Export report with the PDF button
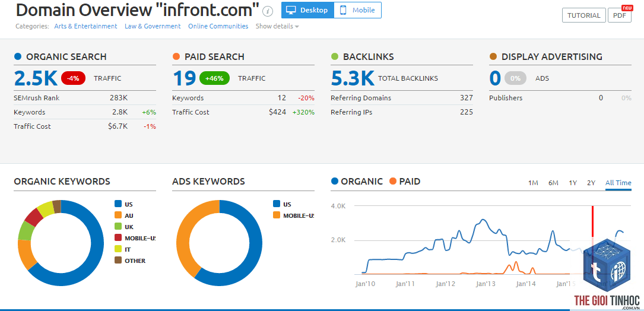This screenshot has height=311, width=644. coord(619,15)
